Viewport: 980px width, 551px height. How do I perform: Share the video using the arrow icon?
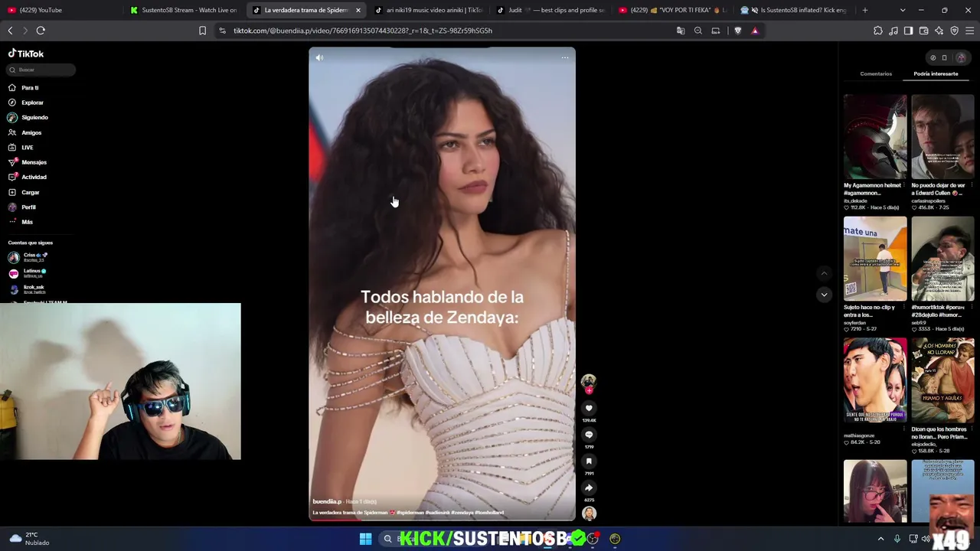click(x=589, y=487)
